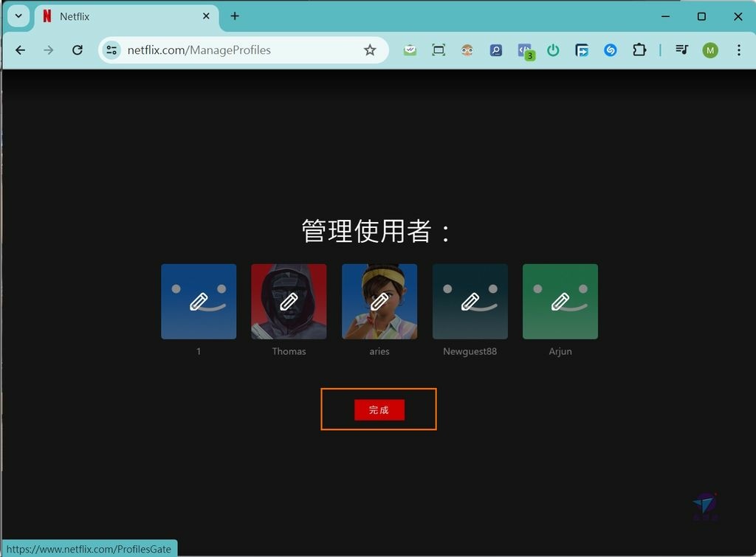The image size is (756, 557).
Task: Open the blue magnifier search extension
Action: [495, 50]
